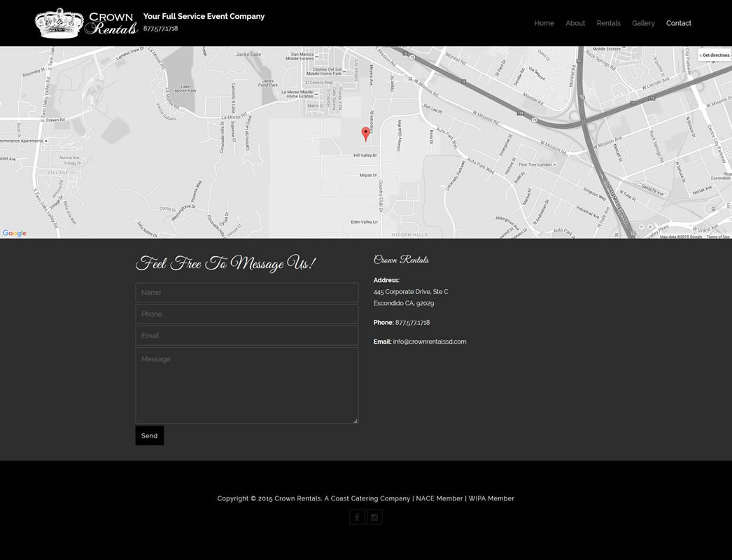Screen dimensions: 732x560
Task: Open the Gallery navigation item
Action: 643,23
